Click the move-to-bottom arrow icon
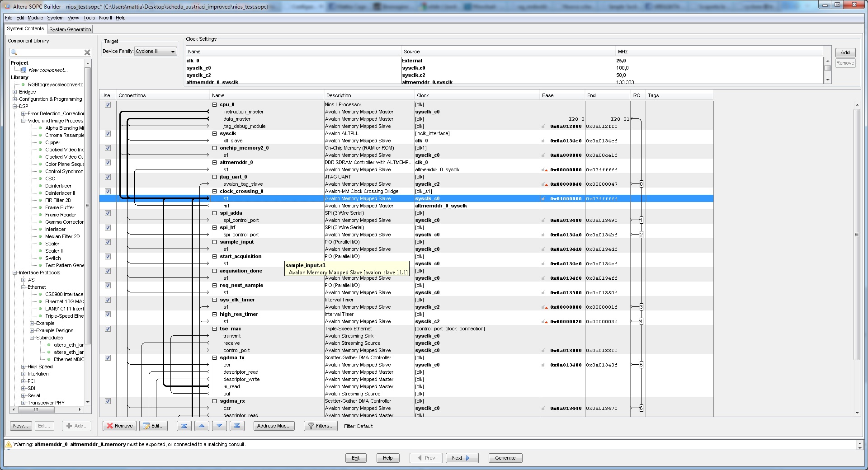Viewport: 868px width, 470px height. tap(237, 426)
